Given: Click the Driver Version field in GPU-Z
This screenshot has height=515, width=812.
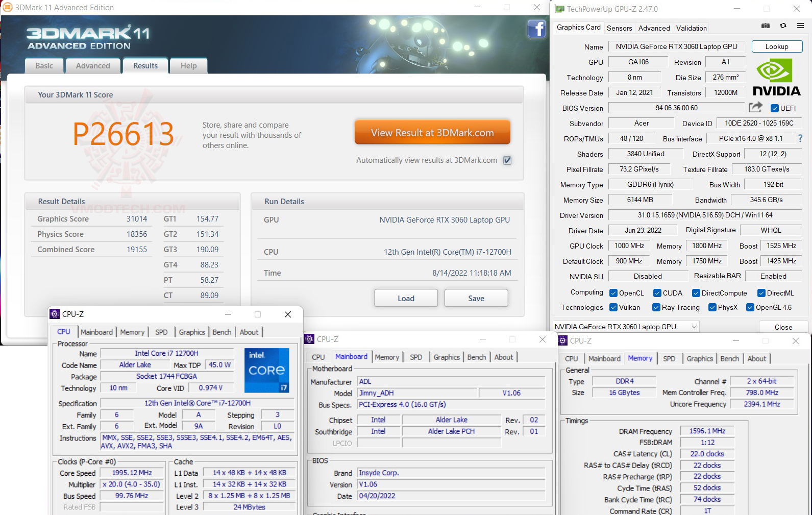Looking at the screenshot, I should pos(705,215).
